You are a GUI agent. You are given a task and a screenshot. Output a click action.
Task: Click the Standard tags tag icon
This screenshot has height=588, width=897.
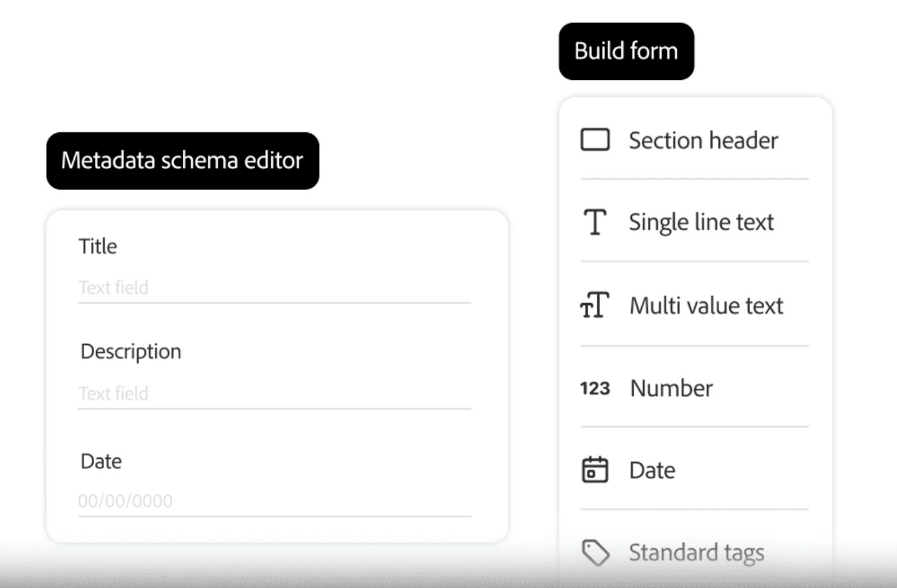(x=595, y=552)
